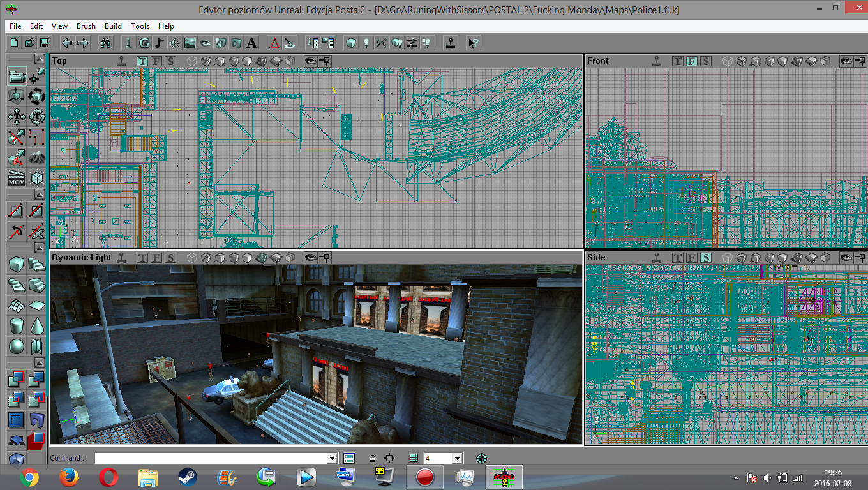Open a map with the folder icon
The height and width of the screenshot is (490, 868).
click(x=29, y=43)
